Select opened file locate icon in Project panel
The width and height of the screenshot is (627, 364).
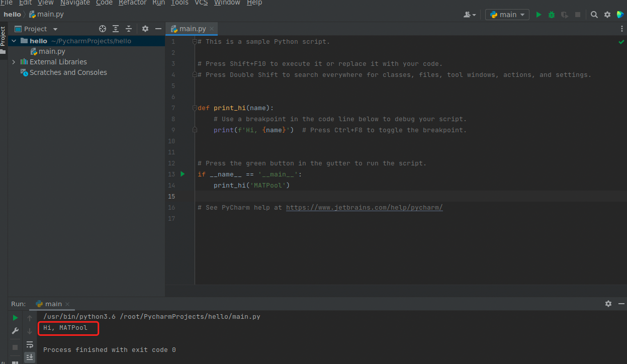pos(103,29)
